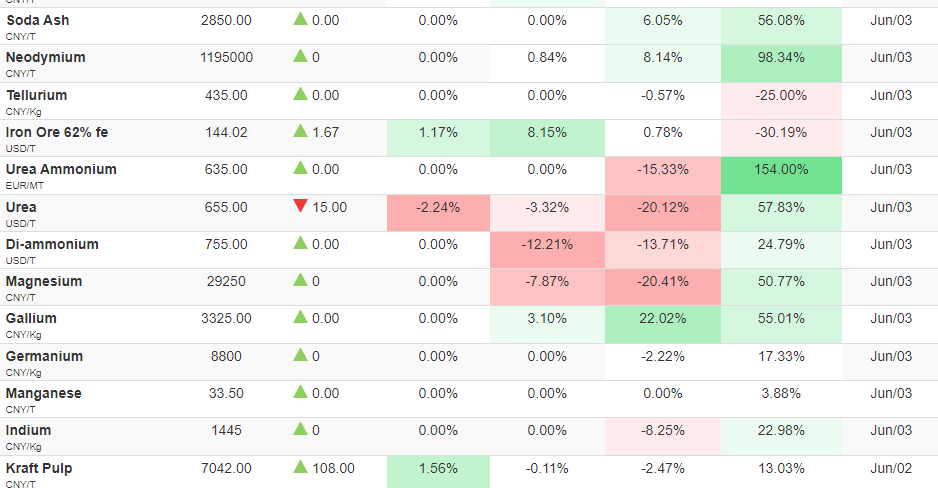
Task: Open the Germanium commodity link
Action: click(44, 356)
